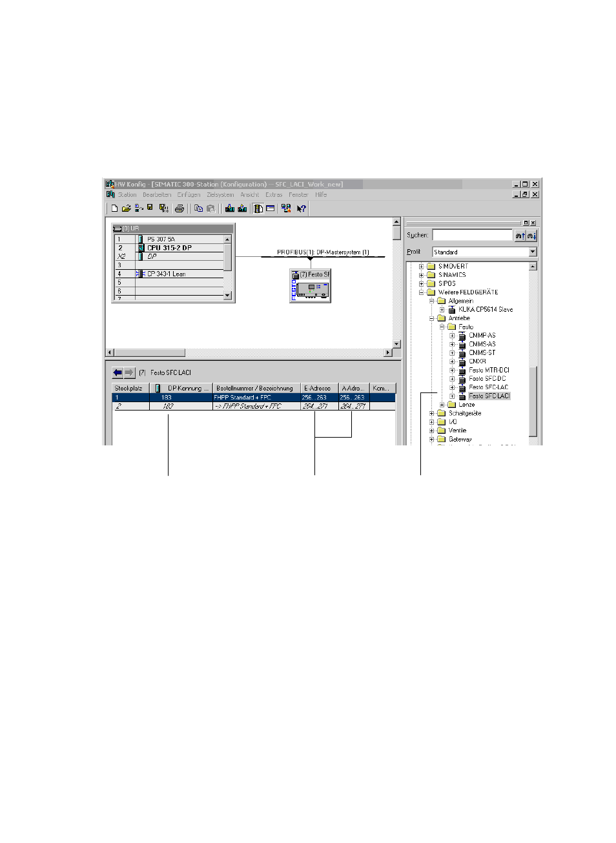
Task: Click the Festo folder icon in catalog
Action: 452,327
